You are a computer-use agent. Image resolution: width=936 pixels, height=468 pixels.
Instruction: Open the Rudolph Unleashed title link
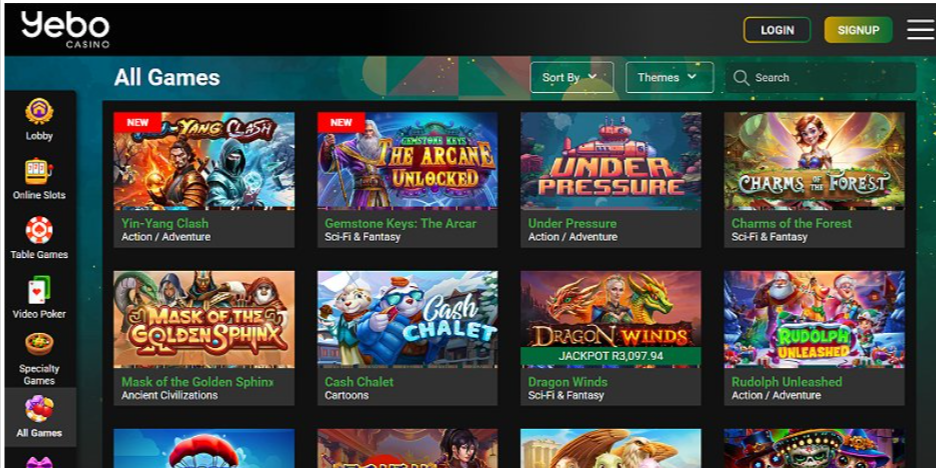786,382
